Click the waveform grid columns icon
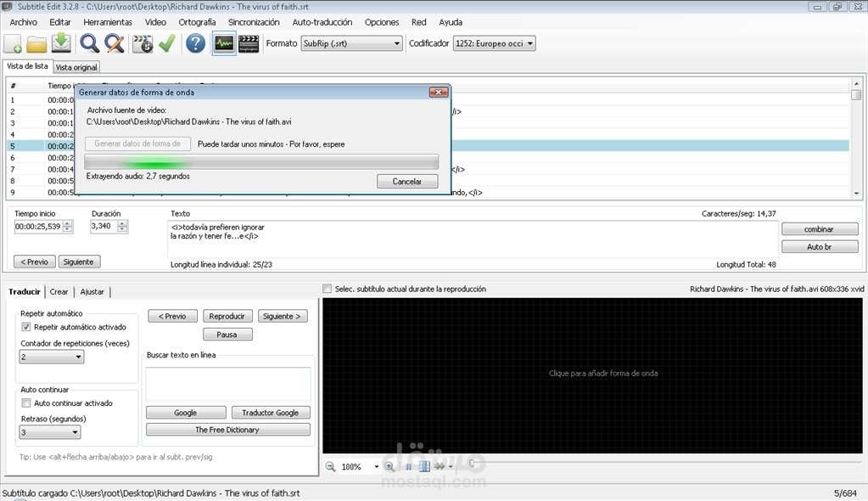Image resolution: width=868 pixels, height=501 pixels. point(424,467)
